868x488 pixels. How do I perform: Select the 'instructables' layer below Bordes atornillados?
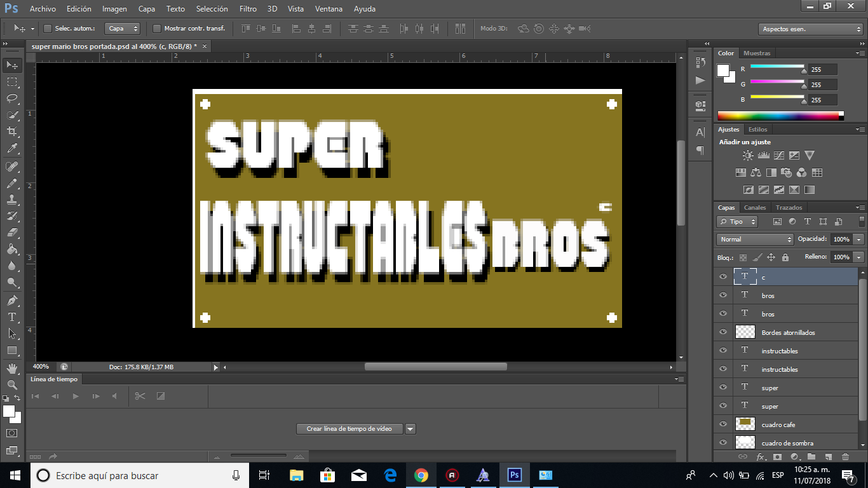click(786, 351)
